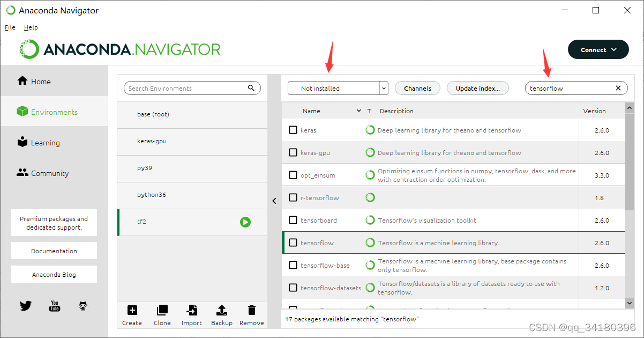Open the File menu

pos(10,27)
